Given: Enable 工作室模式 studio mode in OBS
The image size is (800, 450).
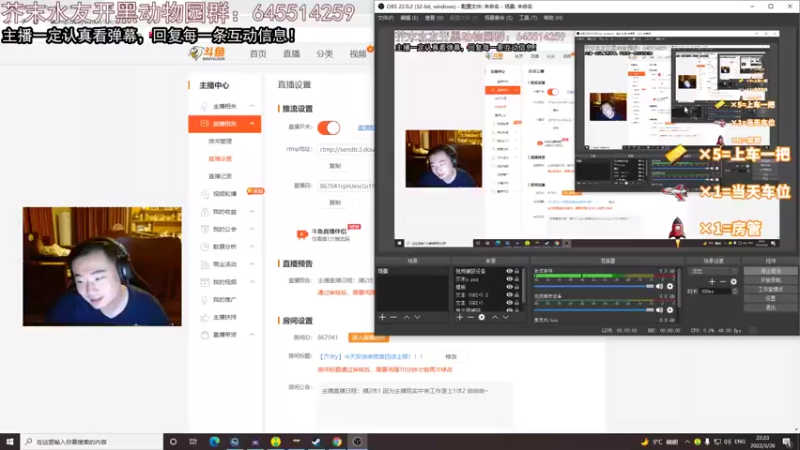Looking at the screenshot, I should pos(770,289).
